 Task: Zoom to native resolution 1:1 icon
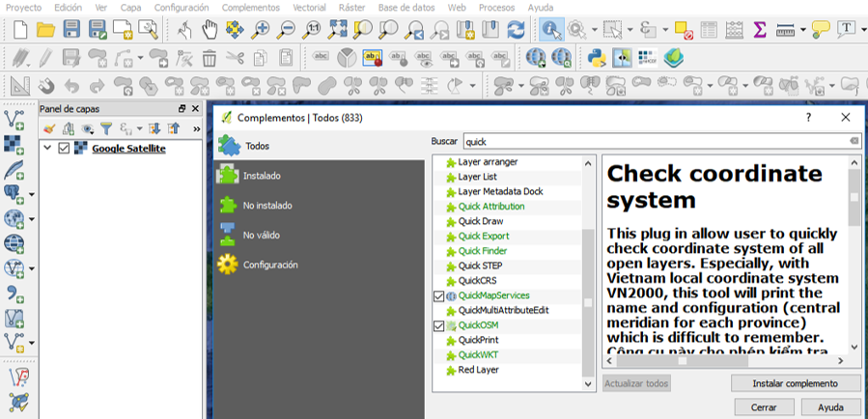pos(312,29)
